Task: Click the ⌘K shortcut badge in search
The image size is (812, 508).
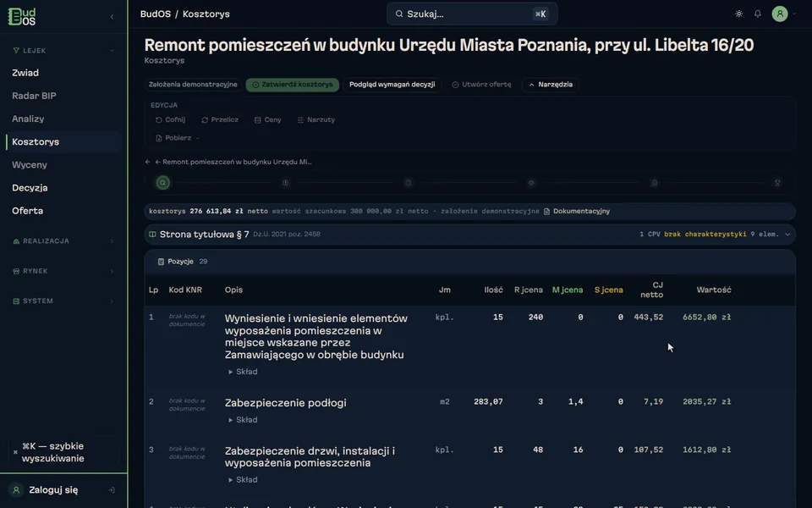Action: point(540,14)
